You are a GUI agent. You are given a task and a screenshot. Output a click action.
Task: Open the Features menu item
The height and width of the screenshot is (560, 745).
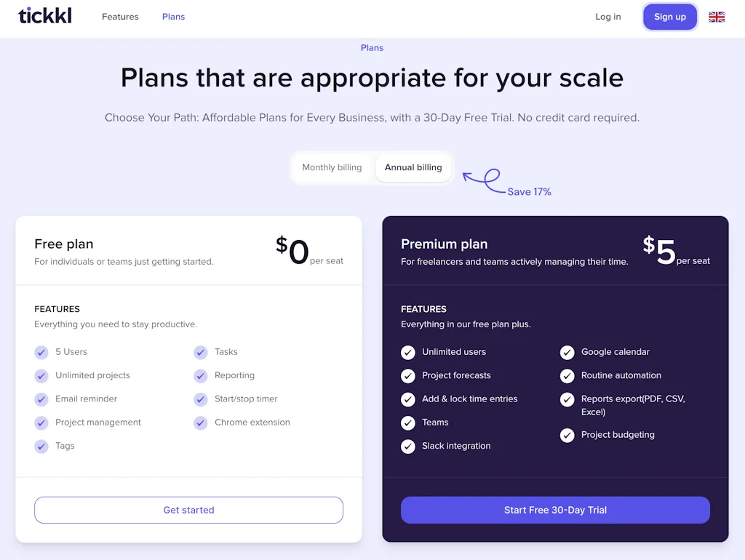coord(120,17)
